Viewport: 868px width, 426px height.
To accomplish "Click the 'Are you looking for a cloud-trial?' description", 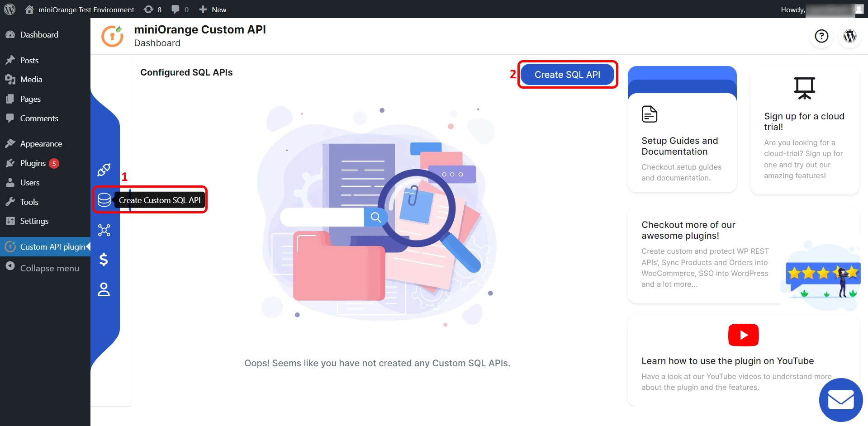I will point(803,159).
